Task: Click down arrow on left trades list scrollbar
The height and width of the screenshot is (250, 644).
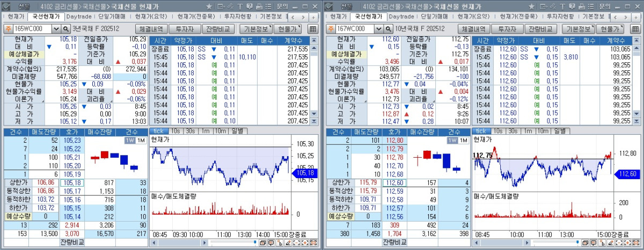Action: (x=314, y=114)
